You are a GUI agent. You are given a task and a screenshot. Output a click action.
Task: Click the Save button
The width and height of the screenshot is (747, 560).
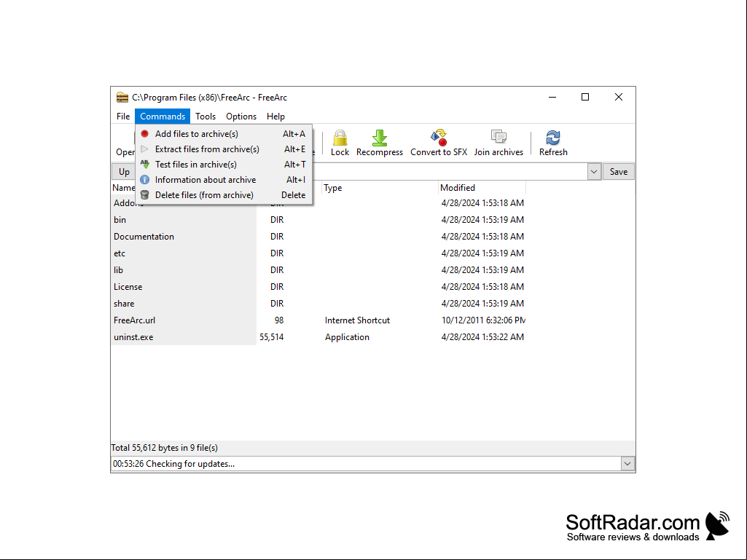(x=619, y=171)
